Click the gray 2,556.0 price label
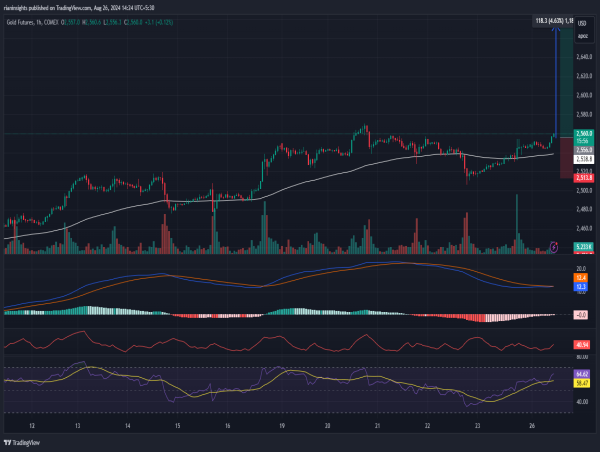This screenshot has height=452, width=600. tap(584, 150)
